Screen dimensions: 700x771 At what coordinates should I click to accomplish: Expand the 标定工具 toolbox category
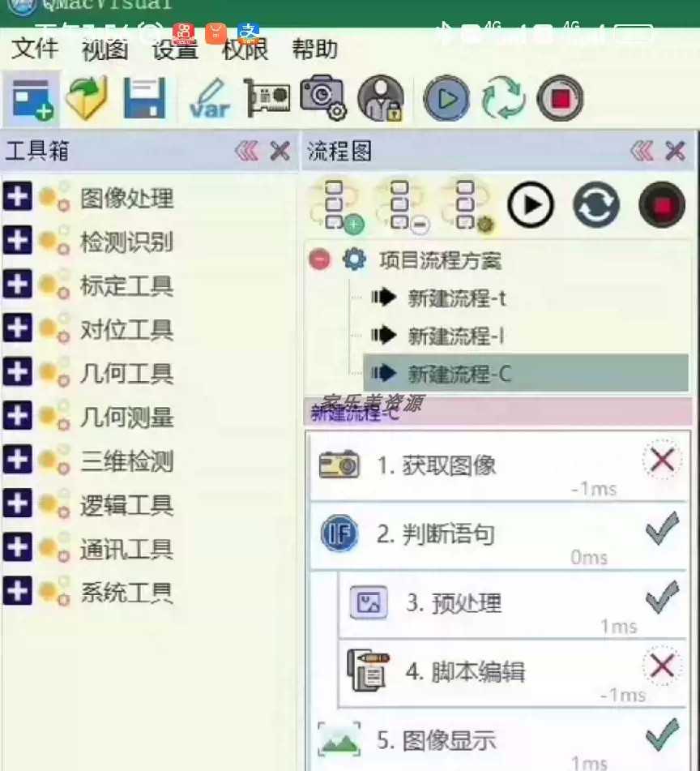[x=18, y=285]
